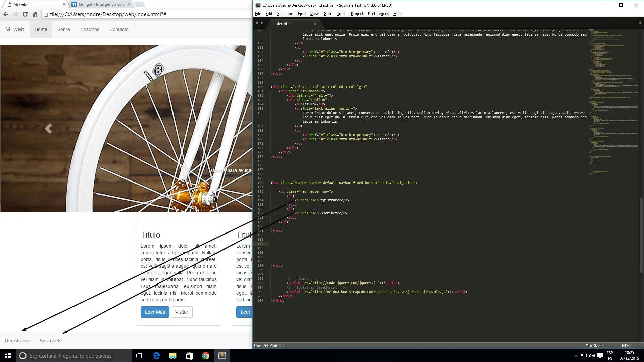
Task: Open the Home nav link
Action: [x=41, y=29]
